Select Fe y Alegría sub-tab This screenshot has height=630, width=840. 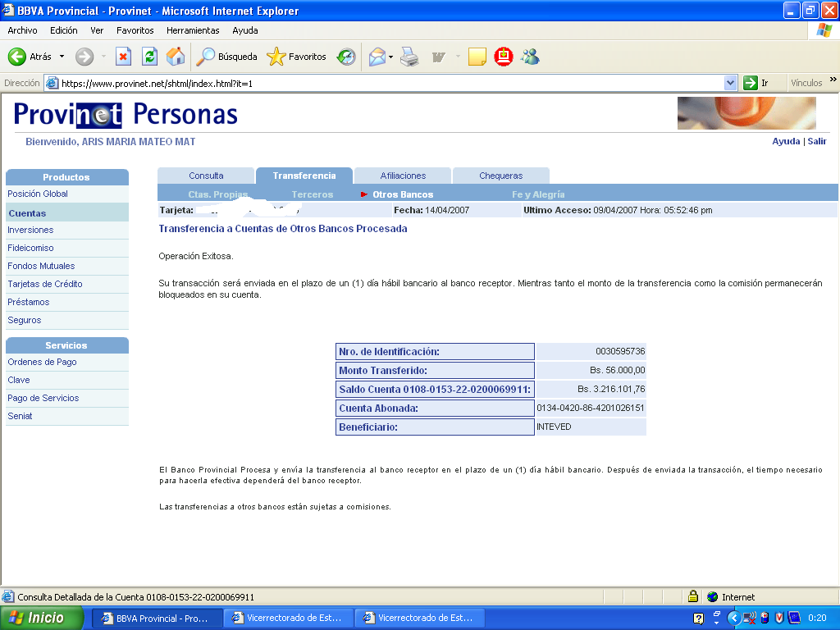(538, 194)
